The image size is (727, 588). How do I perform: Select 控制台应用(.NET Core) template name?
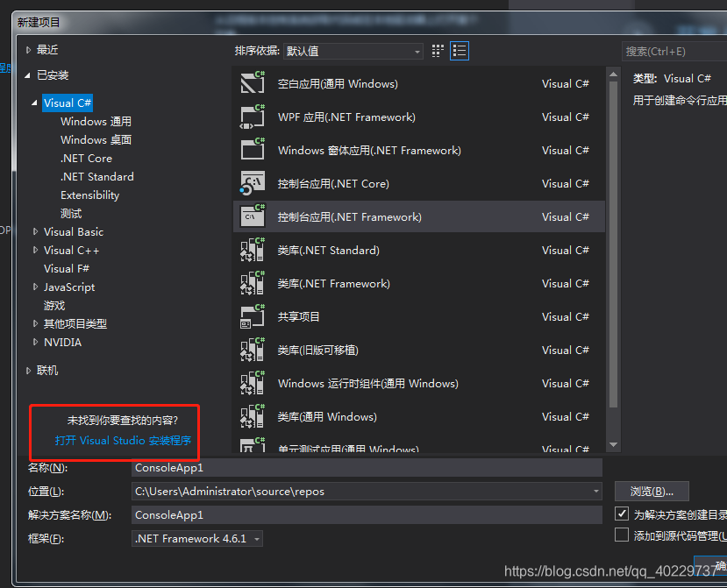point(333,184)
